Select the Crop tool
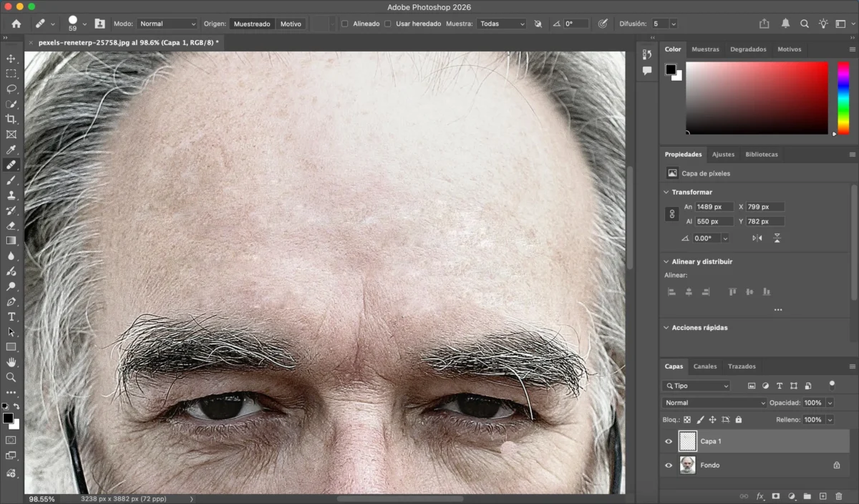The height and width of the screenshot is (504, 859). point(11,119)
